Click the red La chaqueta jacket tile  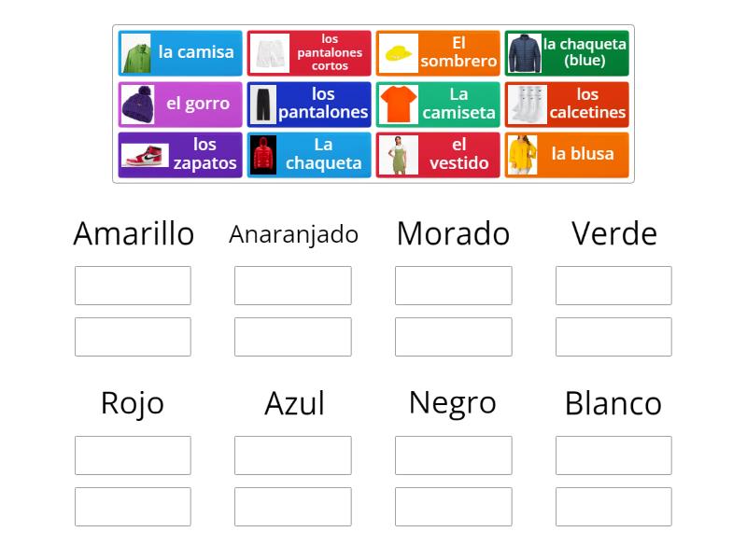coord(309,154)
